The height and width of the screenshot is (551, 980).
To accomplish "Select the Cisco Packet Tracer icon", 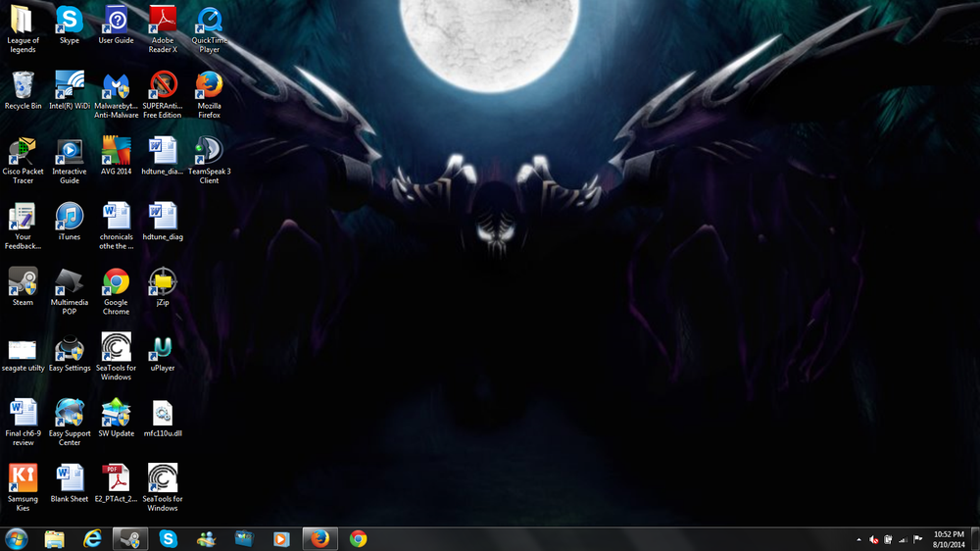I will [23, 161].
